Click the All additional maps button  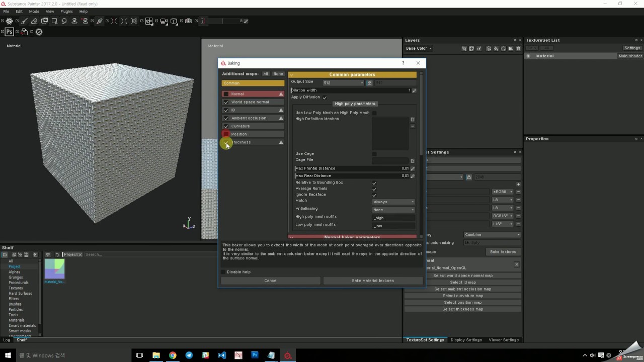[x=266, y=74]
